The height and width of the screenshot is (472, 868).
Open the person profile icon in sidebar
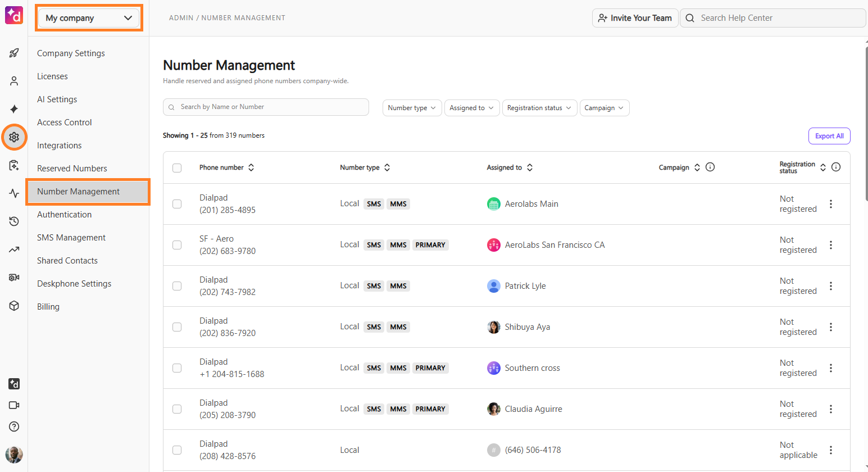(x=14, y=81)
